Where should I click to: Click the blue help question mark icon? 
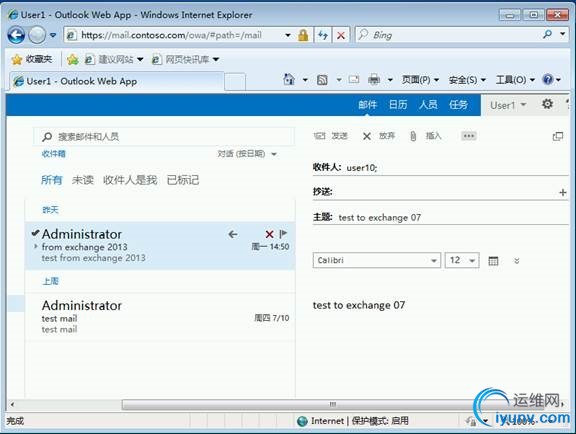click(x=547, y=79)
